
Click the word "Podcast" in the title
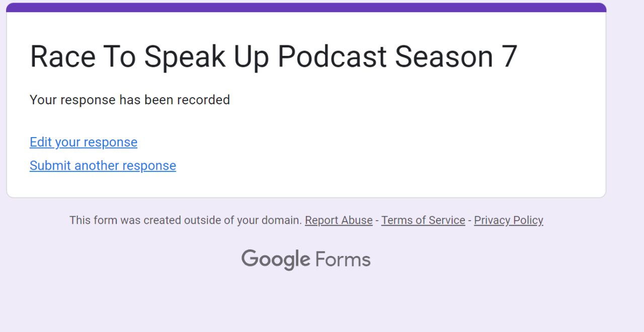tap(332, 56)
